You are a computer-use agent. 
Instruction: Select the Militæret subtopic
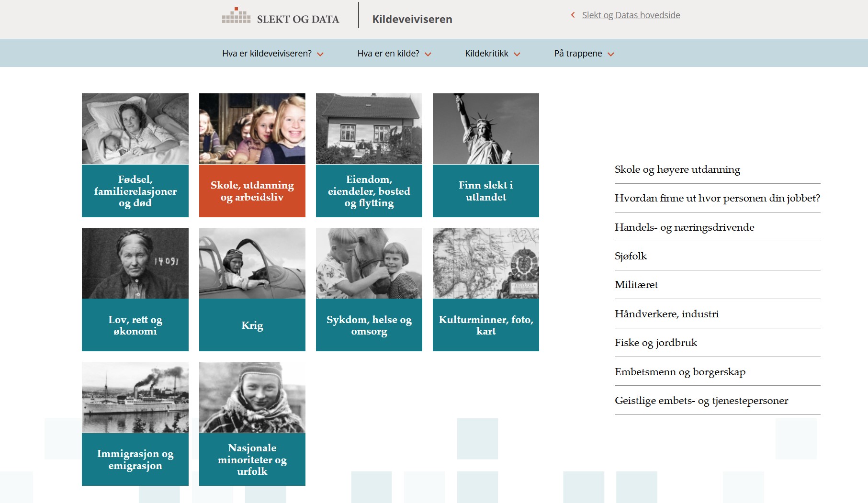[x=636, y=285]
